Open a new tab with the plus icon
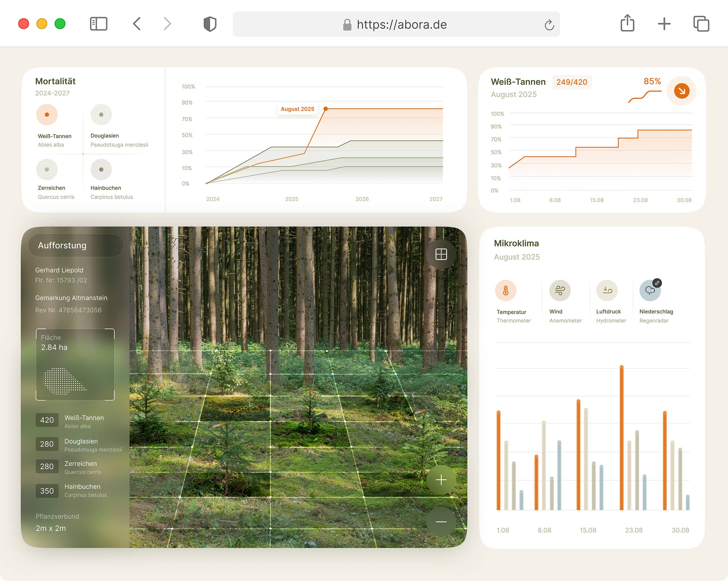Screen dimensions: 728x581 click(664, 24)
